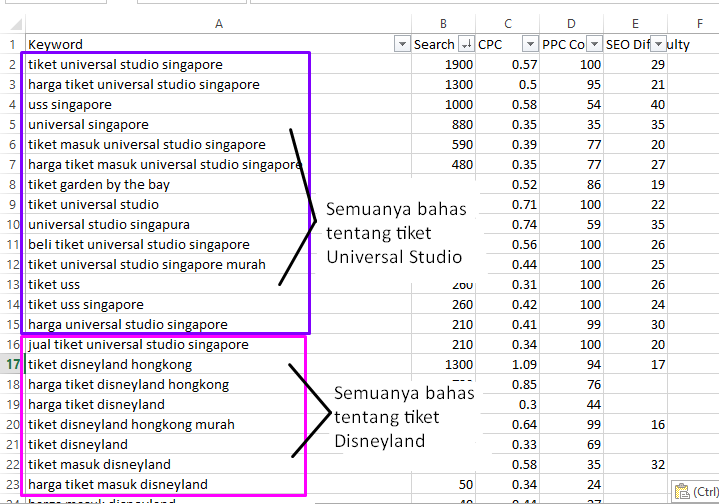Viewport: 719px width, 504px height.
Task: Click cell 'beli tiket universal studio singapore'
Action: pyautogui.click(x=218, y=244)
